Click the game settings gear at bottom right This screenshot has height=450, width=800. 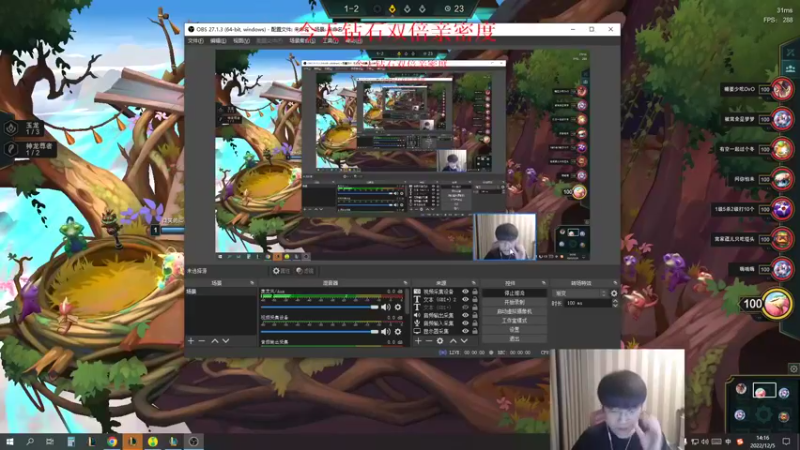[793, 368]
